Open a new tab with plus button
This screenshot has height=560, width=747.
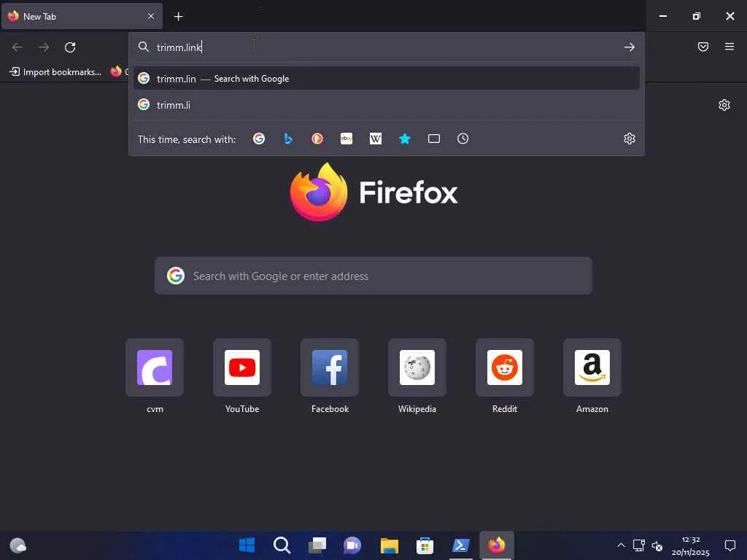[178, 17]
